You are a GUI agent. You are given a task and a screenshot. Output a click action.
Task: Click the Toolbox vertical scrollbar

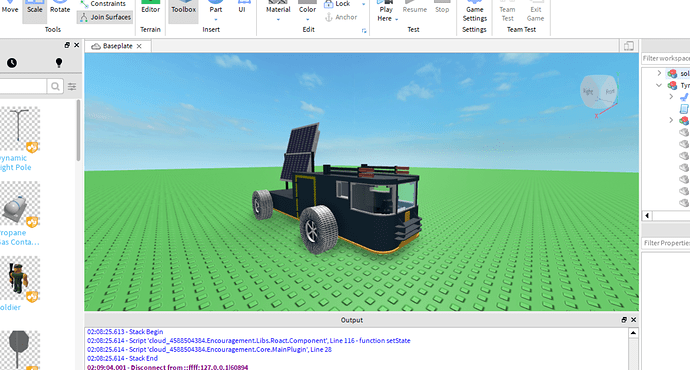[x=78, y=130]
